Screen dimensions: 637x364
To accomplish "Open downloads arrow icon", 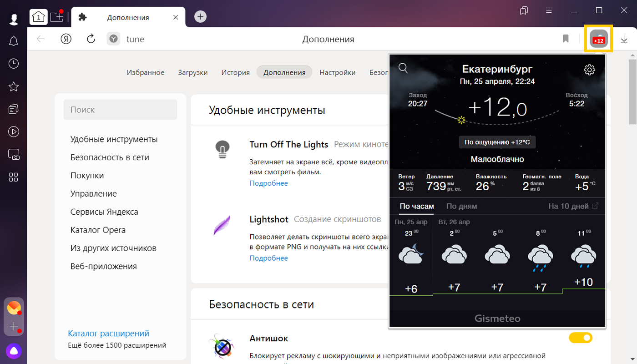I will point(624,39).
